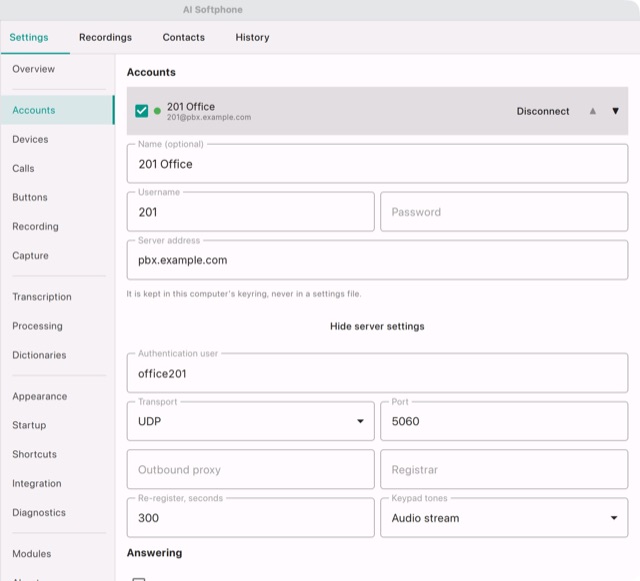Image resolution: width=640 pixels, height=581 pixels.
Task: Click the Authentication user field
Action: (377, 373)
